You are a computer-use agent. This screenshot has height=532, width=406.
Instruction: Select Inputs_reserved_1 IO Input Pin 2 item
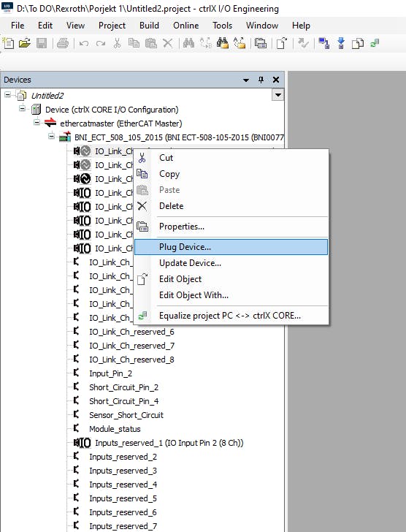(169, 443)
